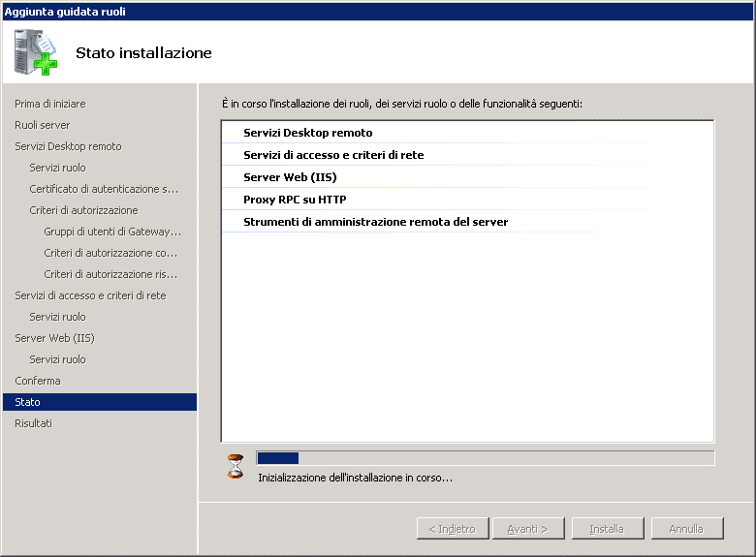Select Strumenti di amministrazione remota del server entry

click(376, 222)
